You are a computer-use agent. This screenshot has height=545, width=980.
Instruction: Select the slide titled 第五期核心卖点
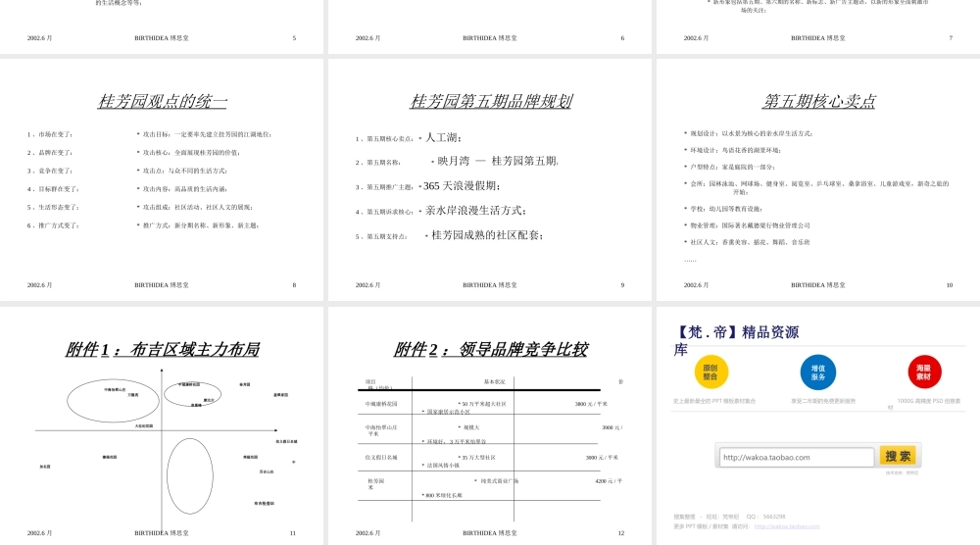pos(818,180)
